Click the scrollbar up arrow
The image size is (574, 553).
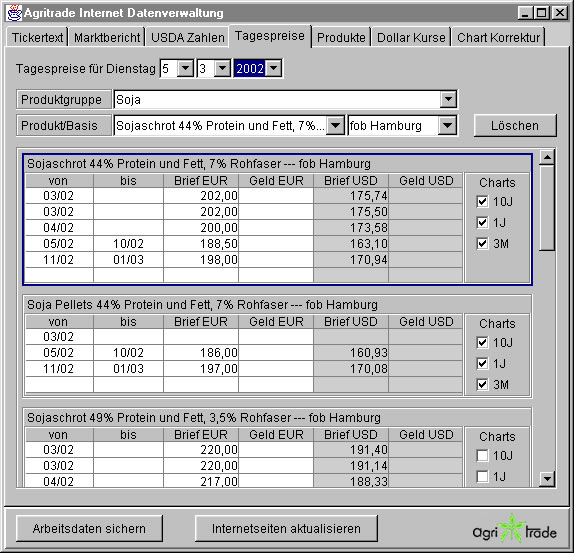click(x=547, y=157)
